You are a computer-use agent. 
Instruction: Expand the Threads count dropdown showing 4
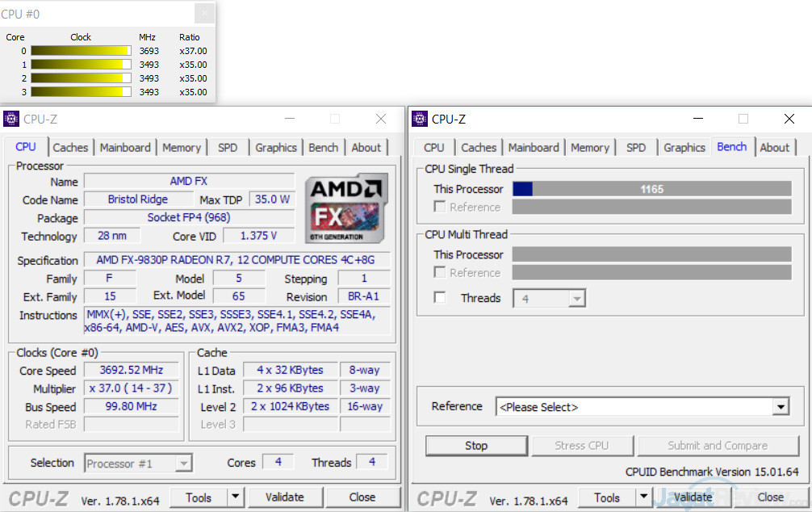pos(576,299)
